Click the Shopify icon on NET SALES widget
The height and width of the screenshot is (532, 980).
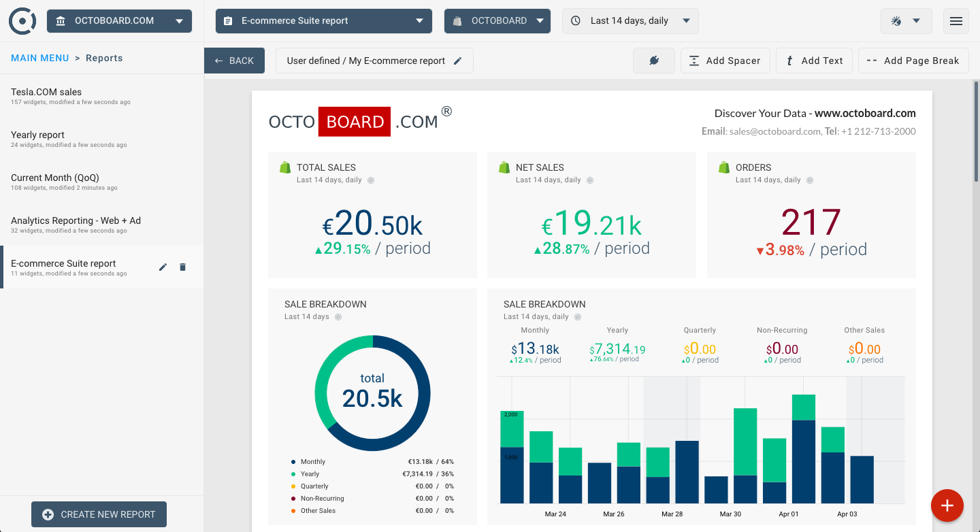(504, 167)
